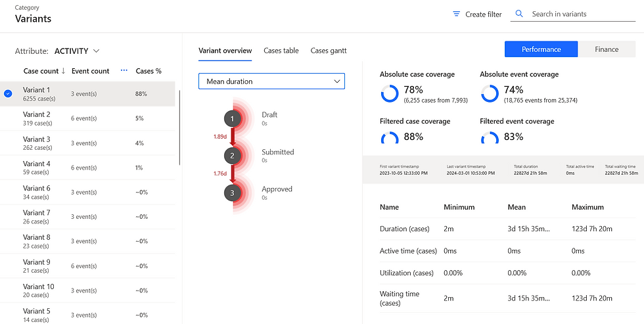Click the Approved activity node 3

[x=232, y=193]
